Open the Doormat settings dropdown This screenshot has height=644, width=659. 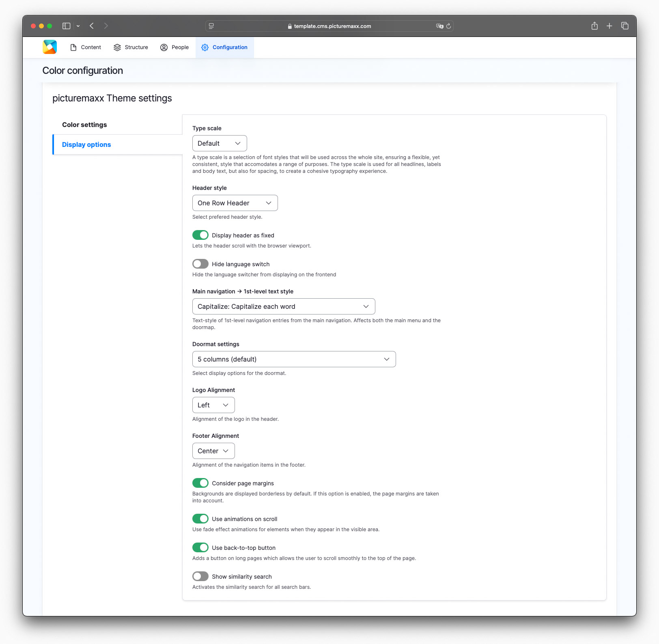(294, 359)
